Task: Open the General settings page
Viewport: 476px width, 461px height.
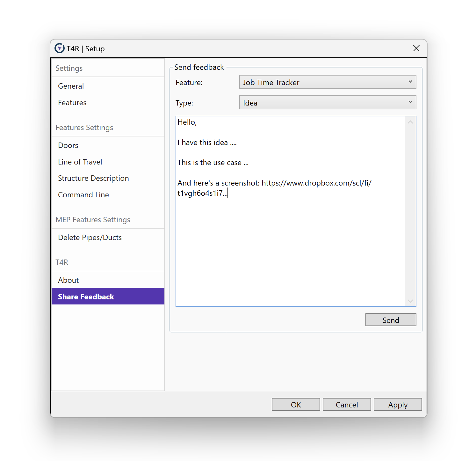Action: [71, 86]
